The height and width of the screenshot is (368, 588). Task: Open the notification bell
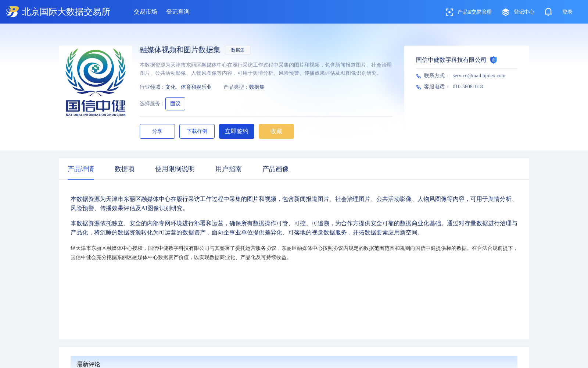tap(548, 12)
